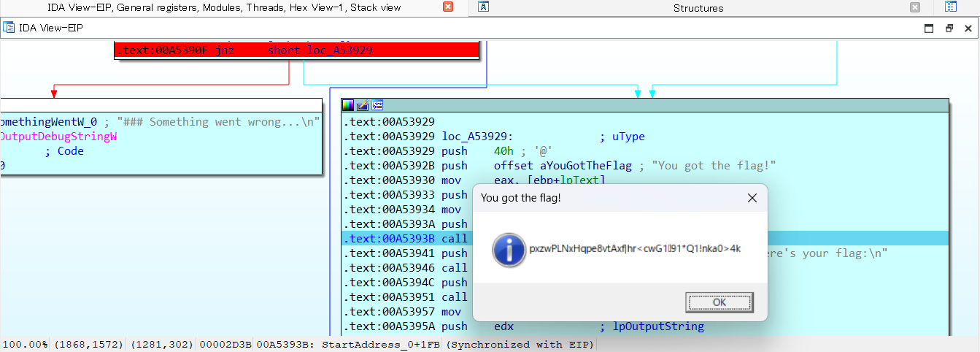Switch to the Structures tab
The height and width of the screenshot is (352, 980).
tap(698, 8)
